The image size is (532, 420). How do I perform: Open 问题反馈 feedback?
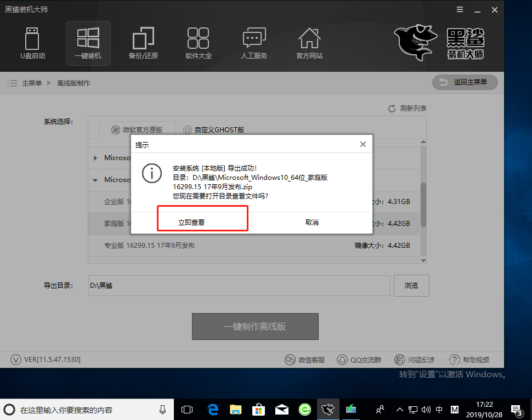point(415,360)
